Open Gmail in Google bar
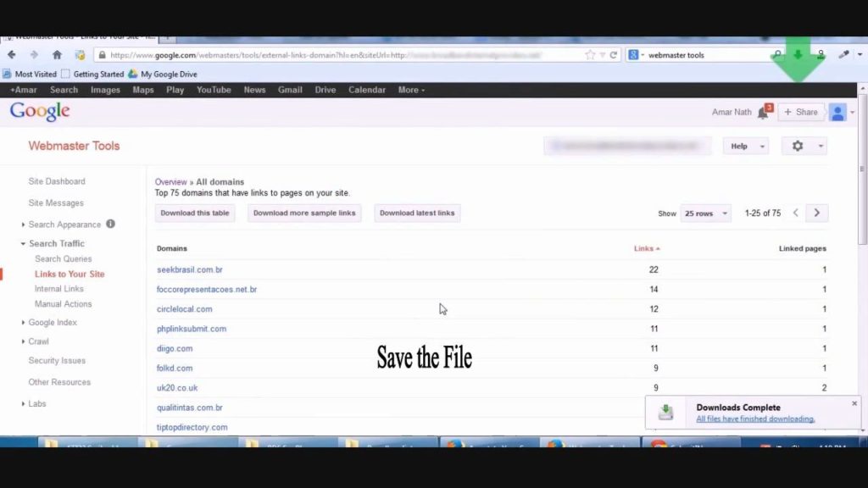The image size is (868, 488). [x=290, y=90]
